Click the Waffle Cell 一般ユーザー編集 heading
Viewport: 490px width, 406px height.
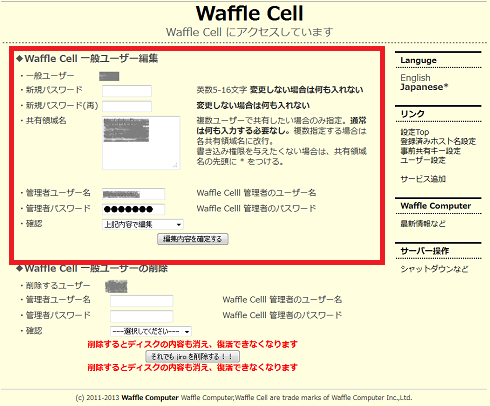coord(87,59)
